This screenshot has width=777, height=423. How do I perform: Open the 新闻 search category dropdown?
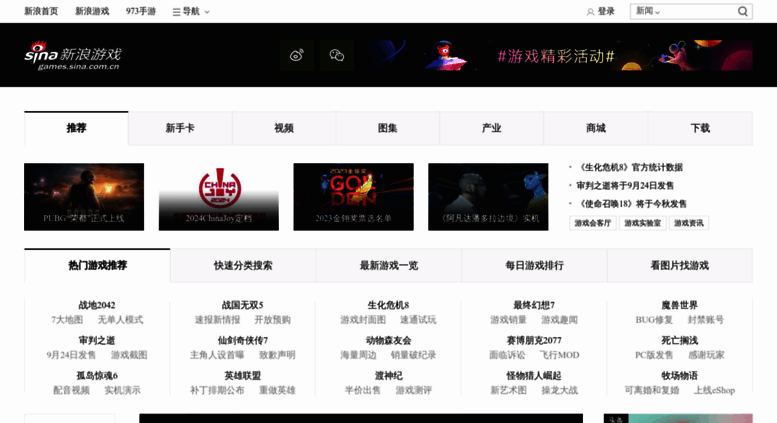648,11
